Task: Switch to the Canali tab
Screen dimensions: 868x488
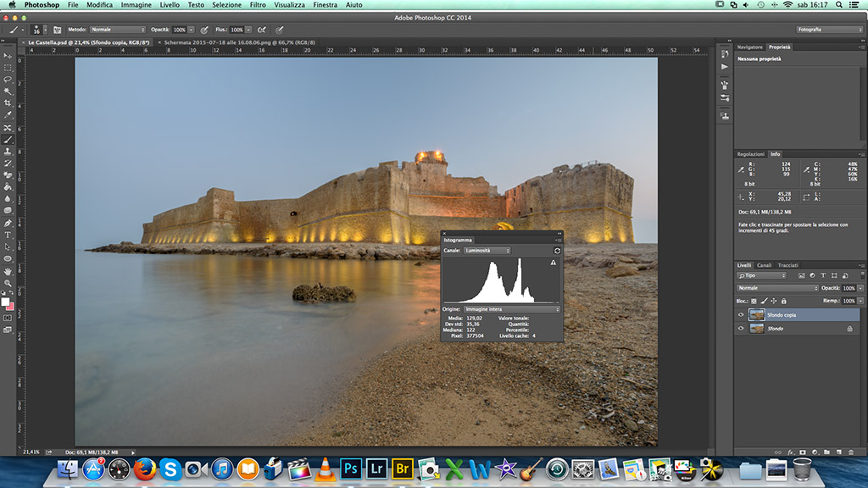Action: click(764, 265)
